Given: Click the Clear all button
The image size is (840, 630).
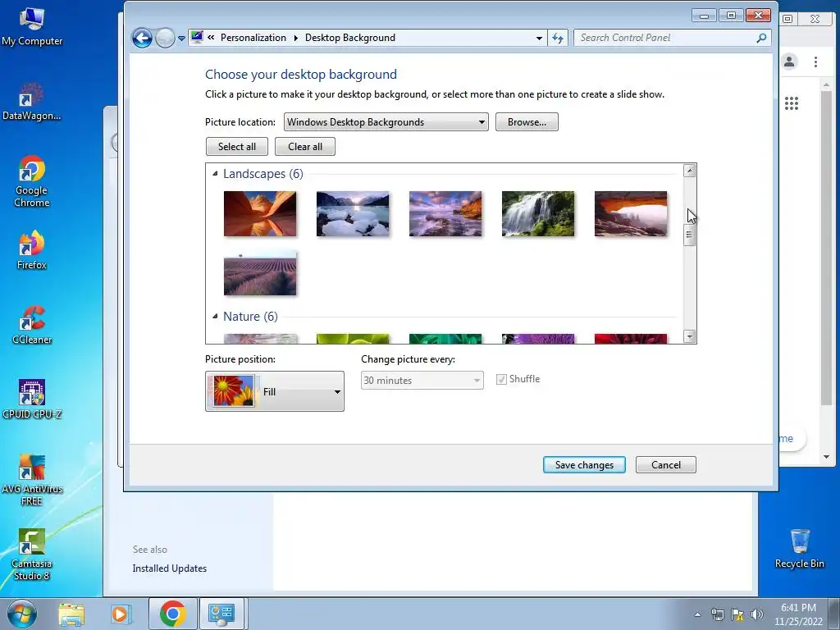Looking at the screenshot, I should click(305, 147).
